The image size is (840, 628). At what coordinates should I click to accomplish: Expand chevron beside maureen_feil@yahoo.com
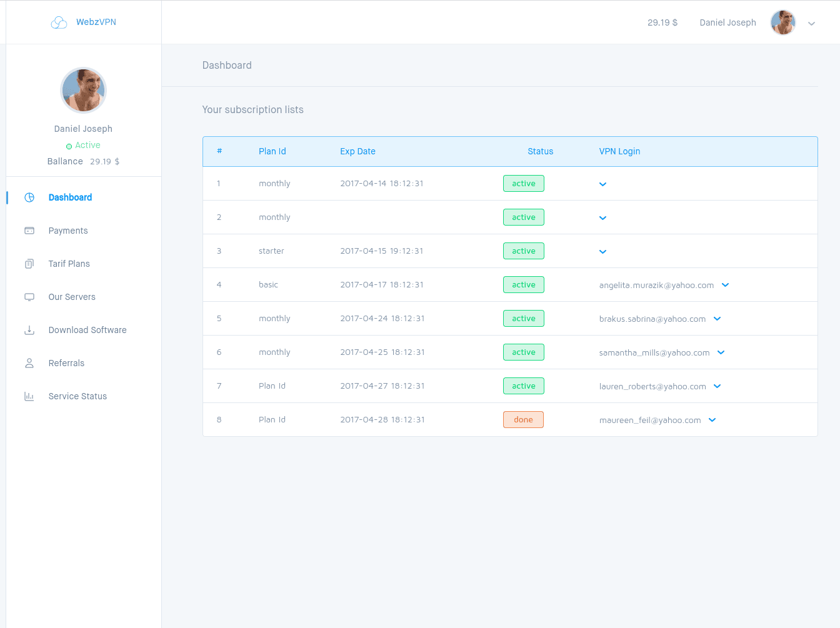pyautogui.click(x=712, y=420)
